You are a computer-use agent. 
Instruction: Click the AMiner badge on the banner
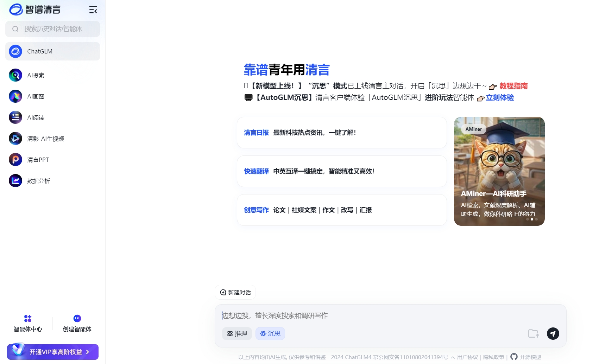(474, 129)
